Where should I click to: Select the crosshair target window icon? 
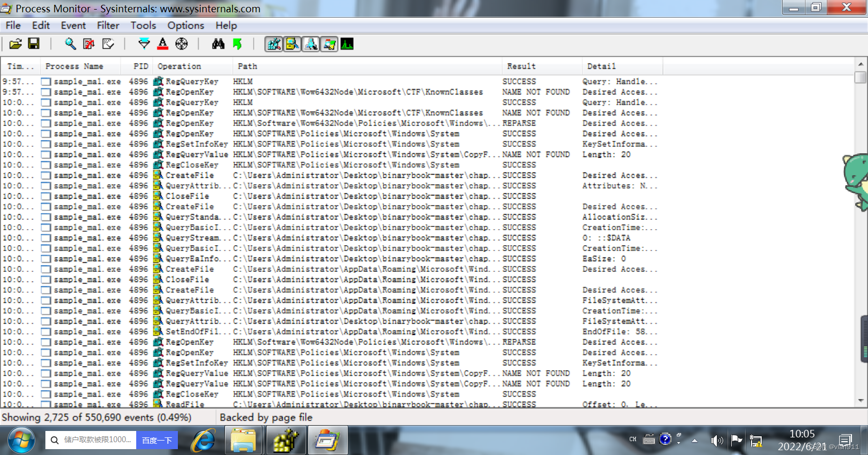click(x=182, y=44)
